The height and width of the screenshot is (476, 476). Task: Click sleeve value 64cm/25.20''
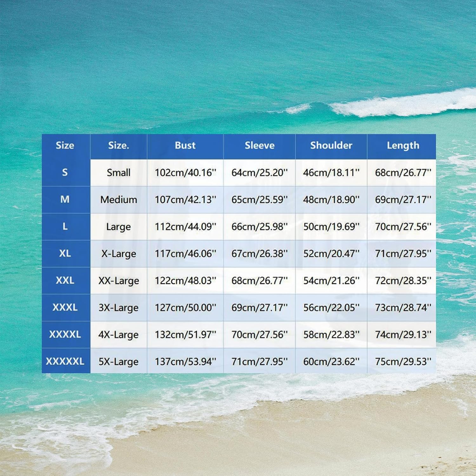pyautogui.click(x=260, y=173)
